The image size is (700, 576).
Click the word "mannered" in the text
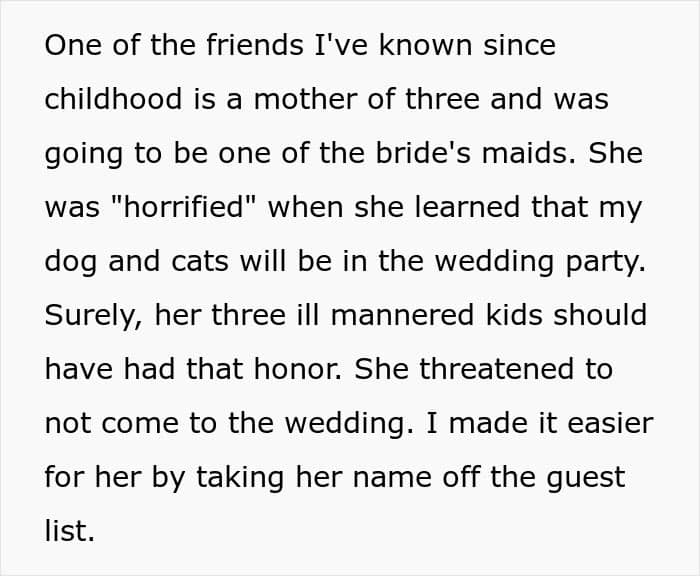(x=402, y=315)
